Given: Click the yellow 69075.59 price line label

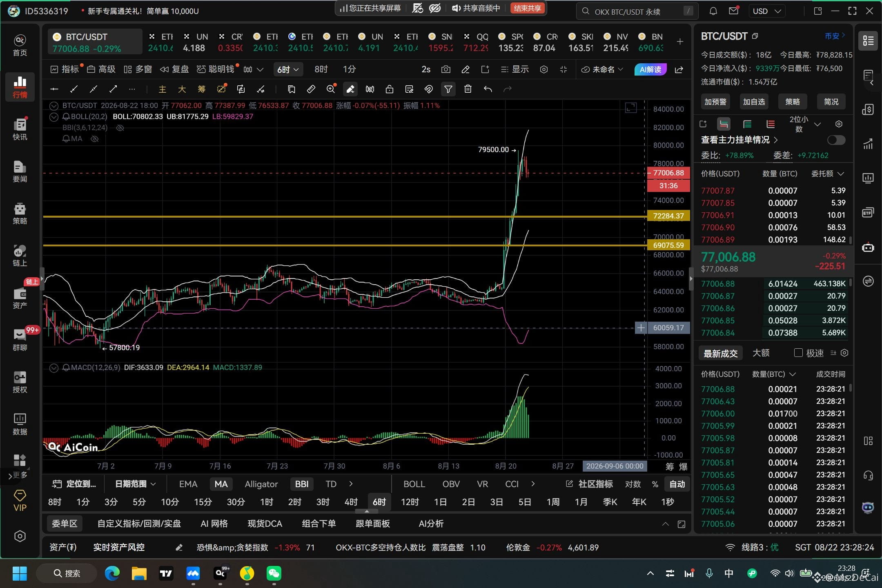Looking at the screenshot, I should pos(668,245).
